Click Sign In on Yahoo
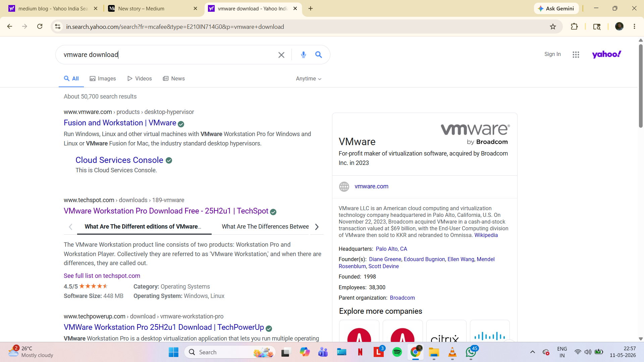This screenshot has width=644, height=362. (x=552, y=54)
